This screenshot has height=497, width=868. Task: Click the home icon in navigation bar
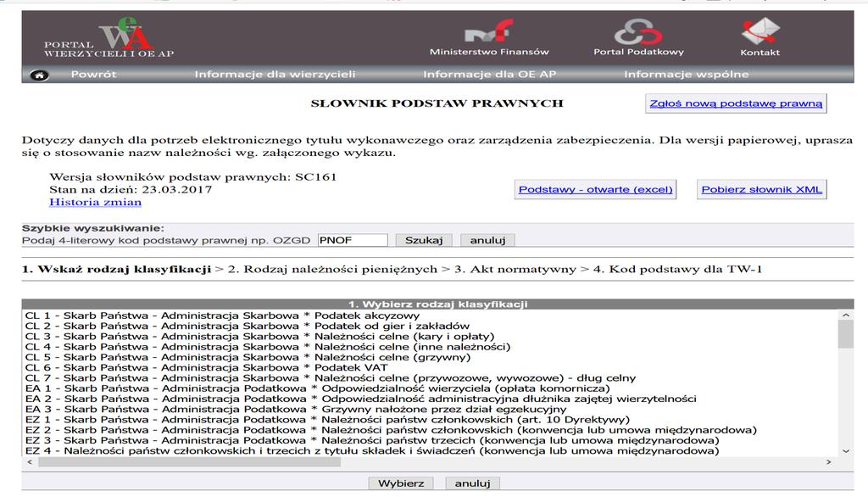pos(39,75)
